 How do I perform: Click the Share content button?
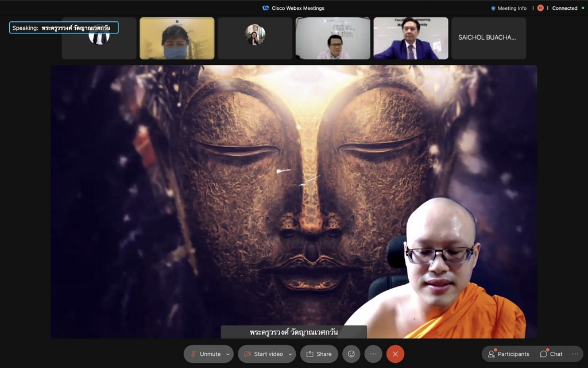(318, 354)
